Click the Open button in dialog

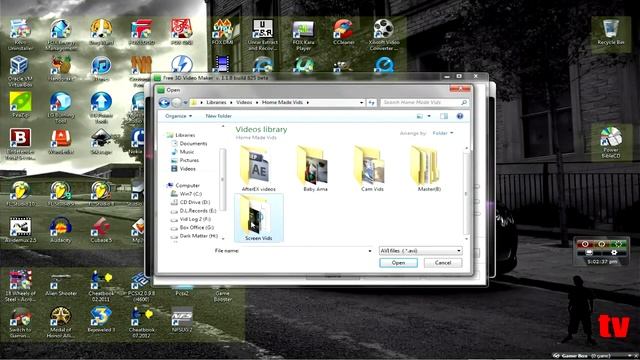398,263
